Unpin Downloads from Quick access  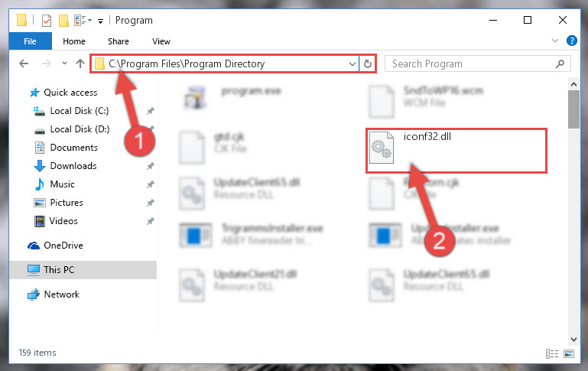tap(151, 166)
